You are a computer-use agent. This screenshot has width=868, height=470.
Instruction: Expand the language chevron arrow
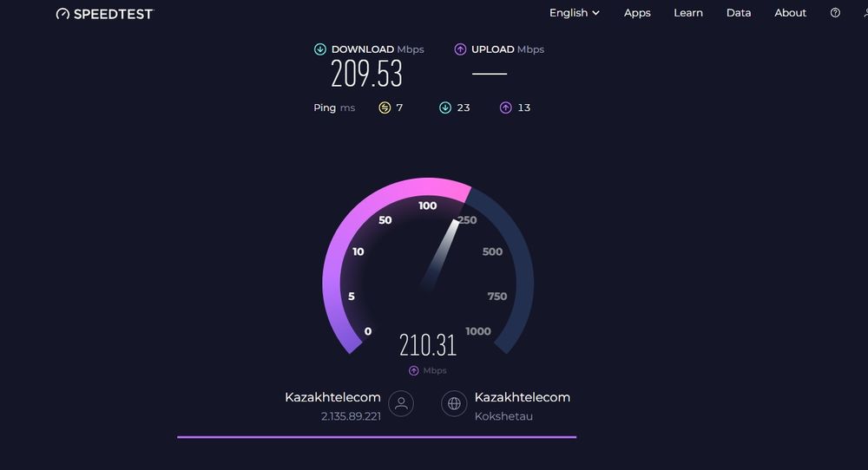coord(595,13)
